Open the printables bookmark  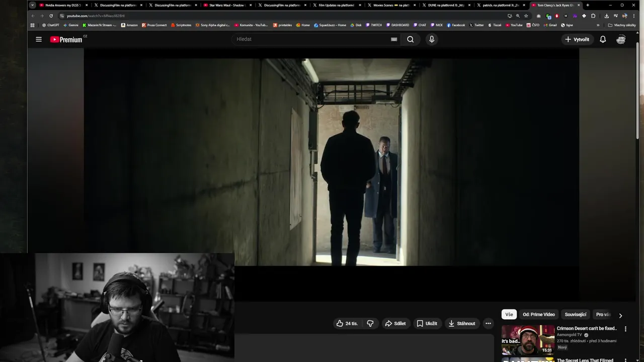[282, 25]
